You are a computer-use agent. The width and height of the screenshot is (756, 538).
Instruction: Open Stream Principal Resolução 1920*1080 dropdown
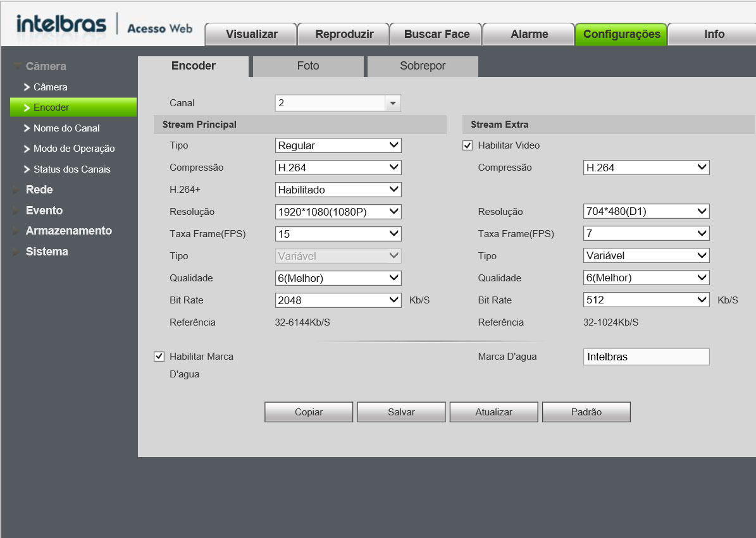[338, 212]
